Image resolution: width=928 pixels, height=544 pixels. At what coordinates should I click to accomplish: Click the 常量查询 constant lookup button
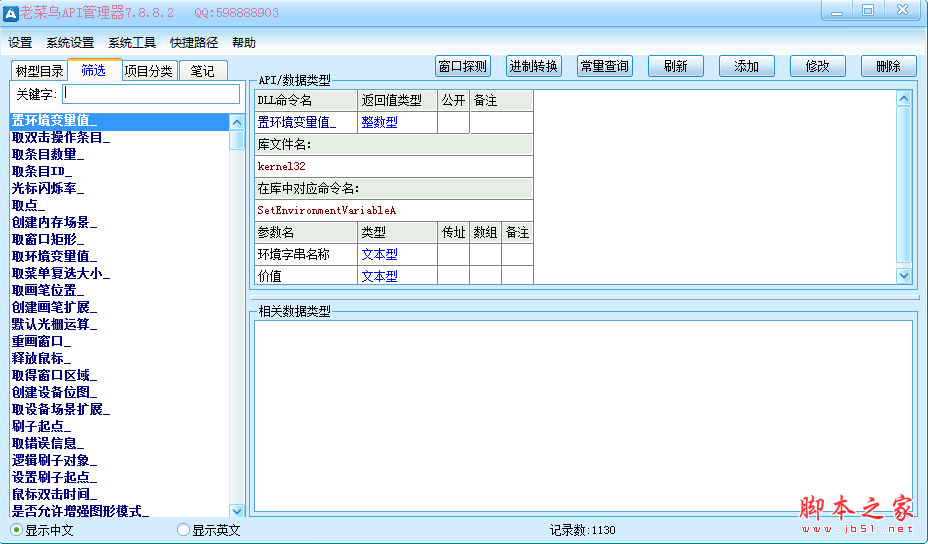click(x=605, y=66)
